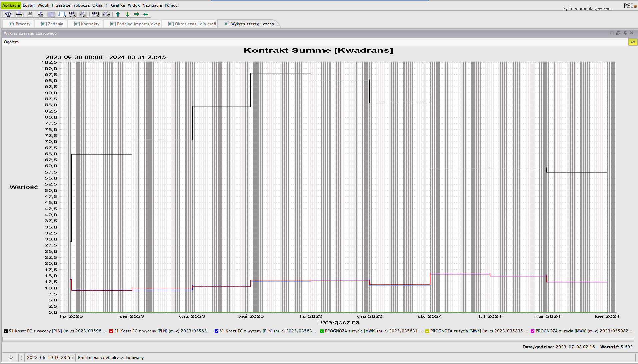Click the status bar grip handle
638x364 pixels.
[x=21, y=358]
